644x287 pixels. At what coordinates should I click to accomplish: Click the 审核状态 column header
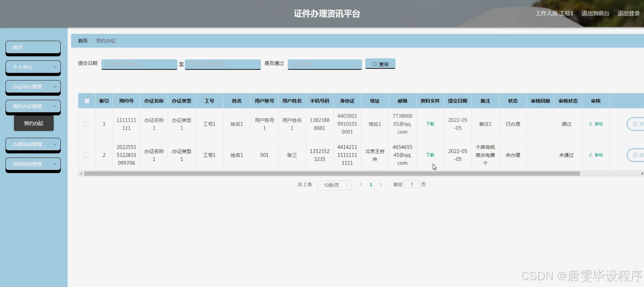pos(568,101)
